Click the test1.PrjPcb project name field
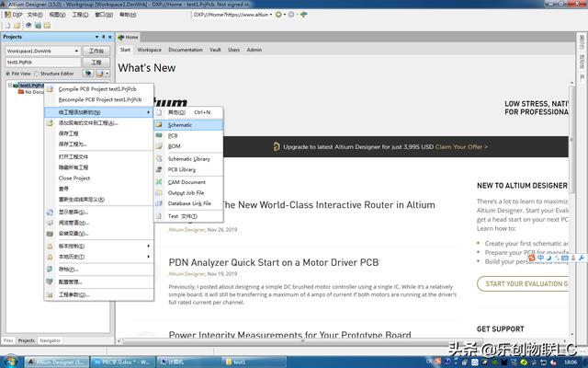Screen dimensions: 588x368 [x=43, y=62]
